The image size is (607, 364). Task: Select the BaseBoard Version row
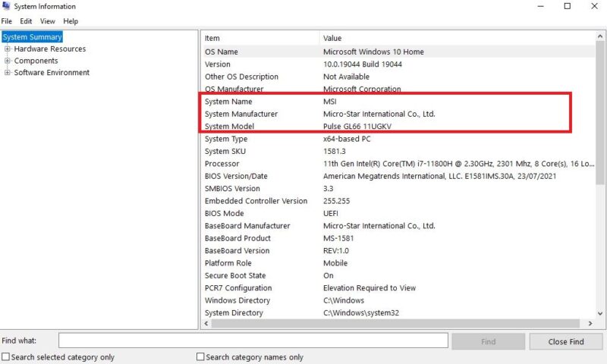click(x=399, y=251)
